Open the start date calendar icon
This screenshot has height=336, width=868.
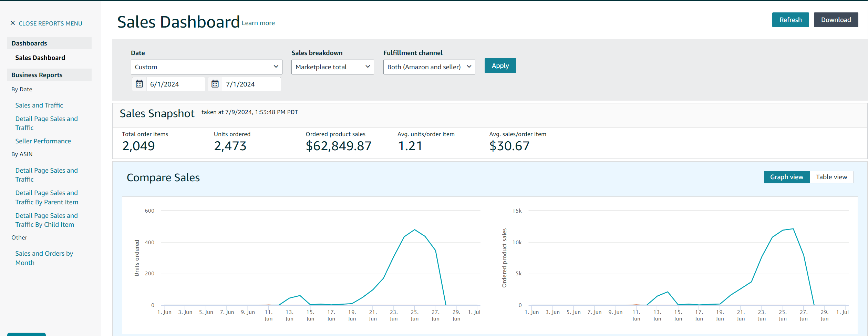[139, 84]
